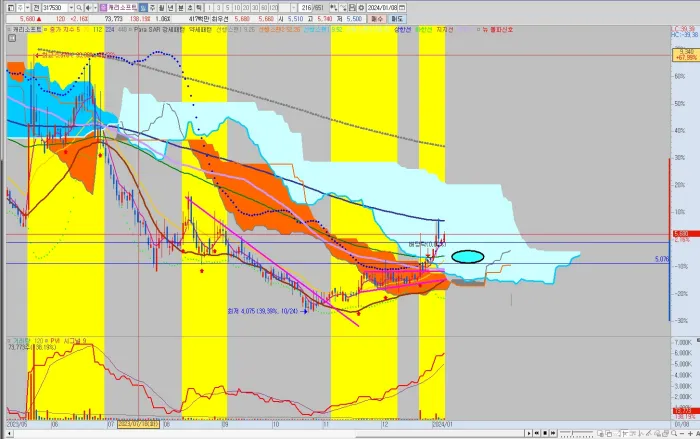The height and width of the screenshot is (439, 700).
Task: Click the rewind button in the bottom controls
Action: coord(537,433)
